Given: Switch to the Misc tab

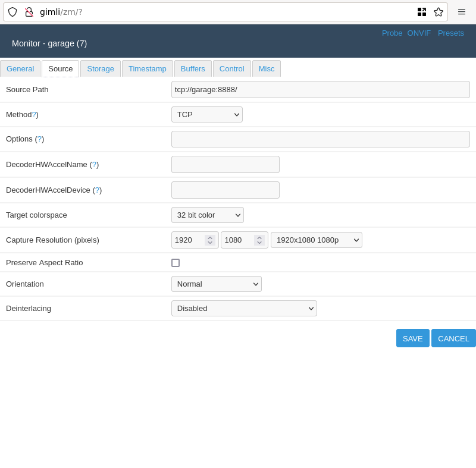Looking at the screenshot, I should [267, 69].
